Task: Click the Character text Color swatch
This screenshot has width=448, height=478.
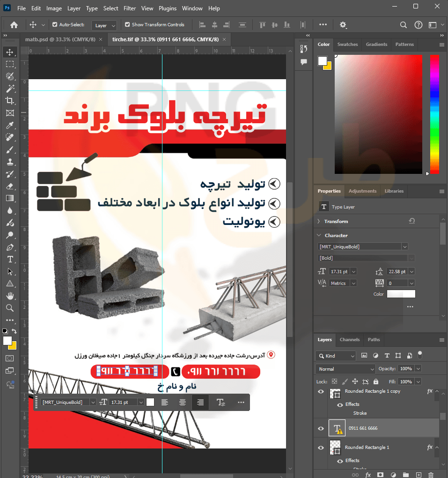Action: [x=401, y=294]
